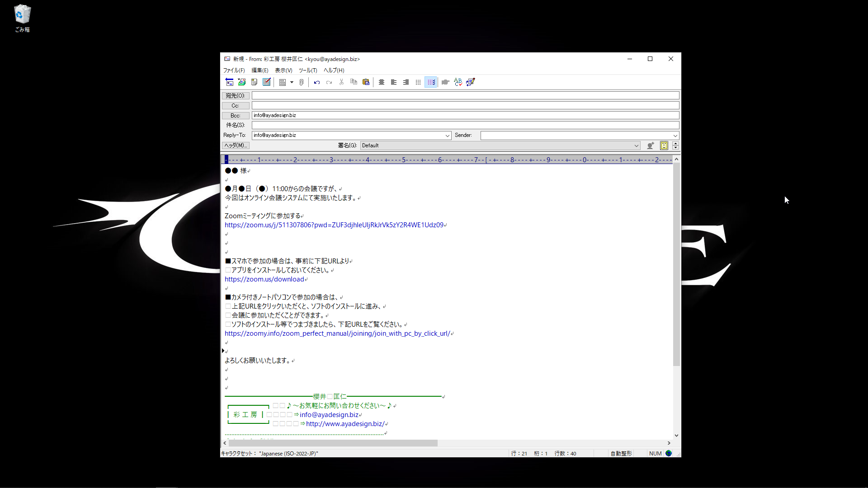Open the Zoom meeting join link
The image size is (868, 488).
click(334, 225)
